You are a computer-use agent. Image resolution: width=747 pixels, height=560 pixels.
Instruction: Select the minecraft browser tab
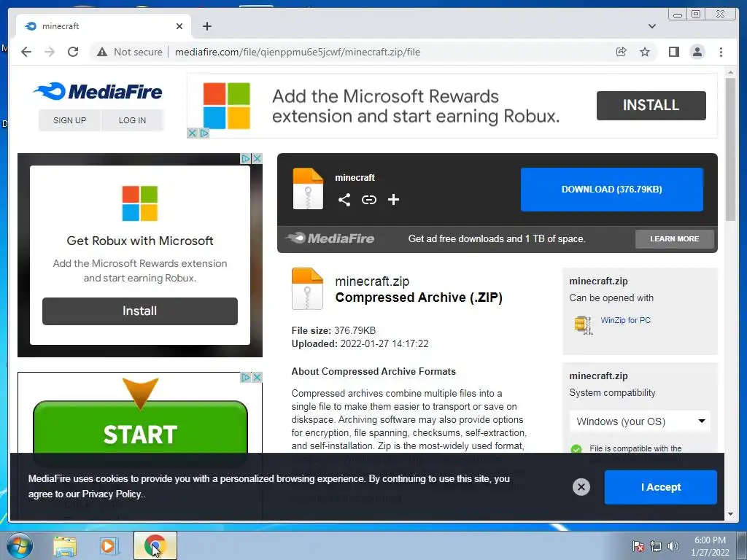103,26
